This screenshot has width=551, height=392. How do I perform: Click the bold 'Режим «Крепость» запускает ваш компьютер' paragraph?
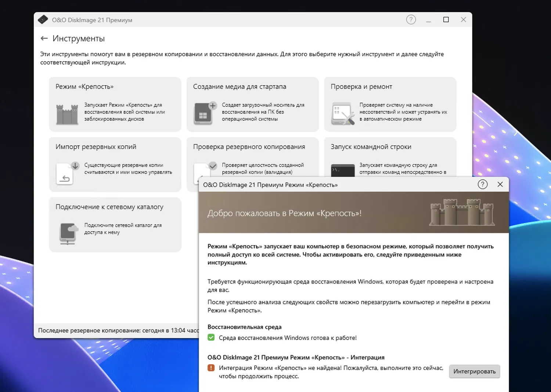click(x=350, y=254)
